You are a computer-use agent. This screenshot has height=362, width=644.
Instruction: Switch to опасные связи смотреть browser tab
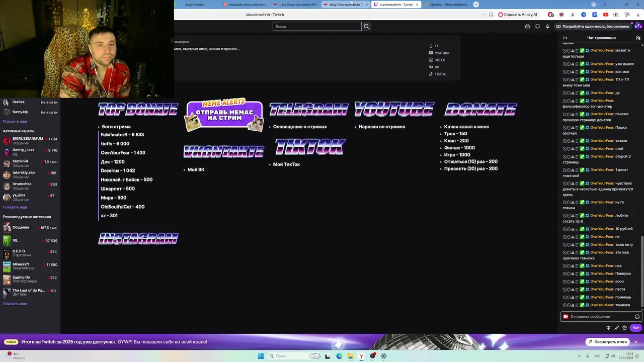click(245, 5)
